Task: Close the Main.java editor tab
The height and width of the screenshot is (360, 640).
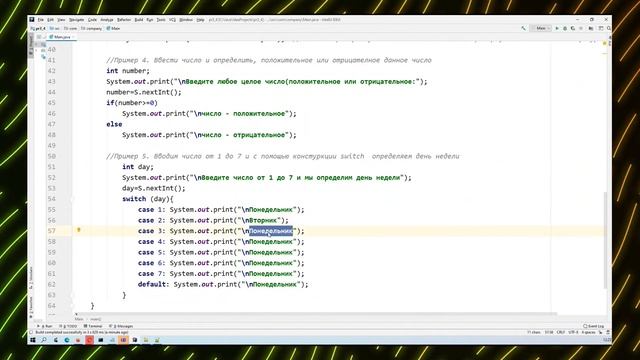Action: [73, 37]
